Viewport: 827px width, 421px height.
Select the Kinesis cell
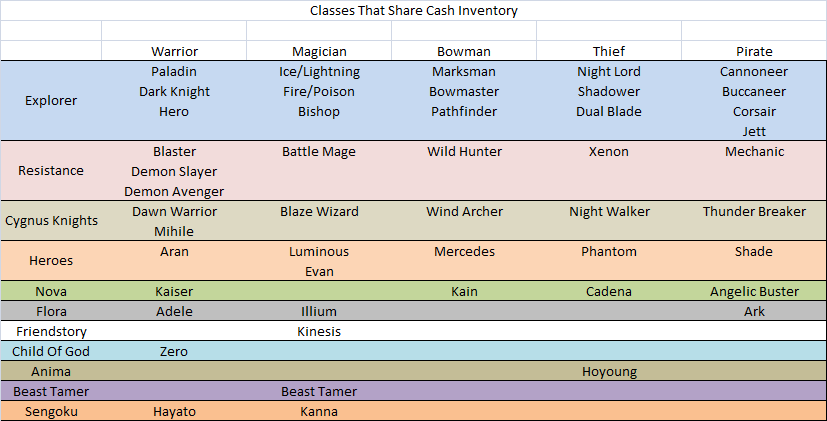319,331
